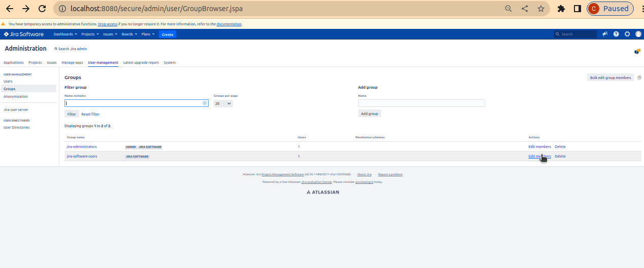This screenshot has width=644, height=268.
Task: Open the jira-administrators group link
Action: [x=82, y=146]
